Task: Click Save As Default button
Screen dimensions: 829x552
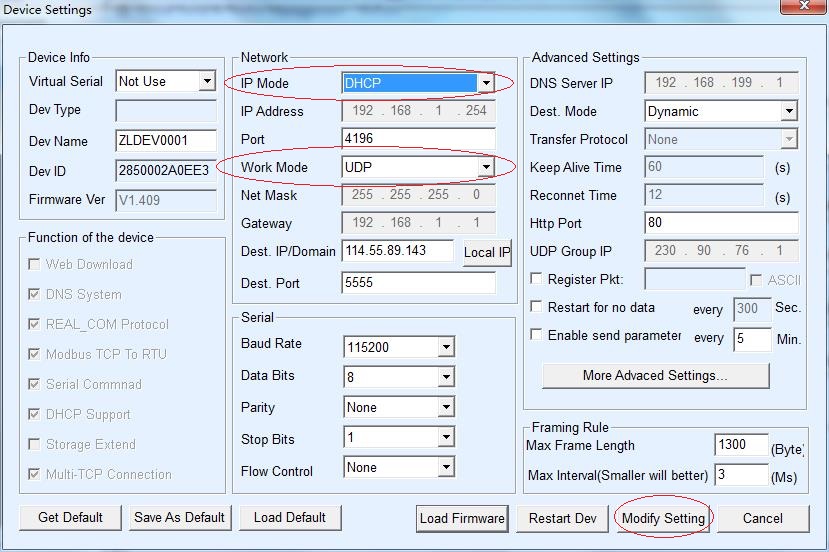Action: (180, 517)
